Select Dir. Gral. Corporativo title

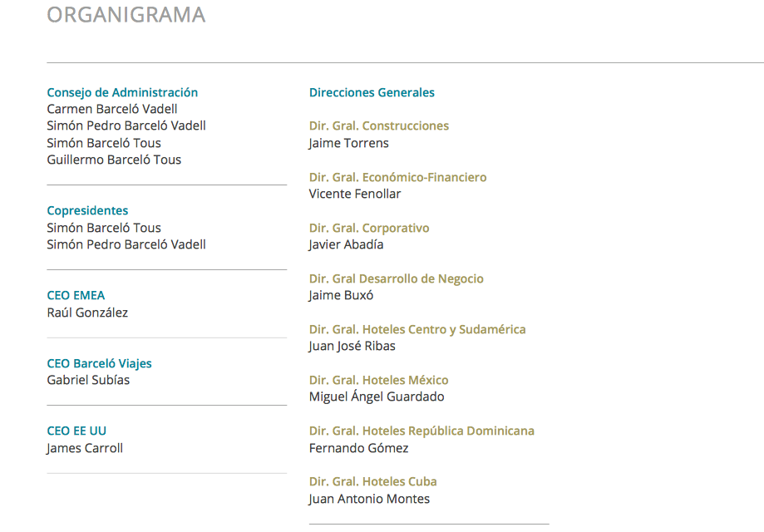pos(369,229)
